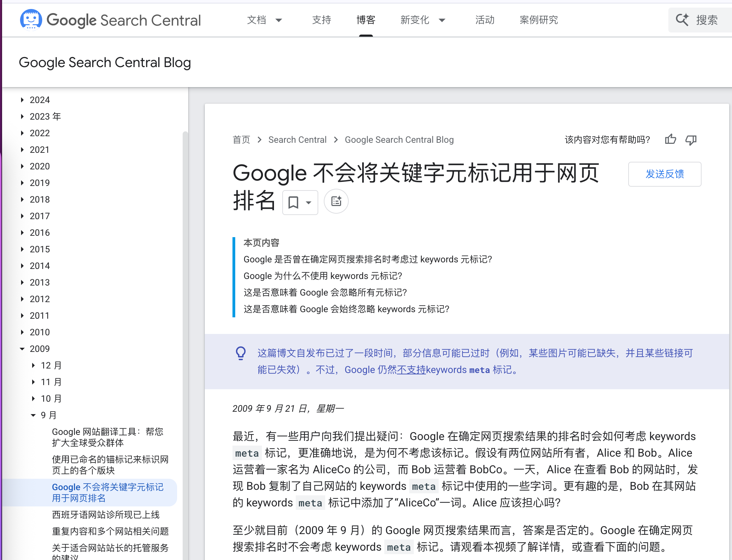732x560 pixels.
Task: Expand the 2024 archive year
Action: (22, 100)
